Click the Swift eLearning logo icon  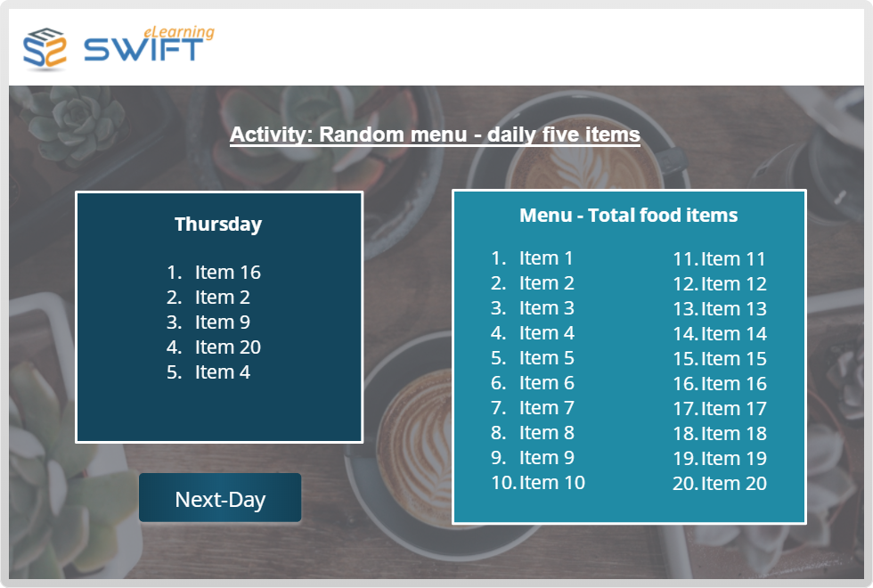point(45,49)
